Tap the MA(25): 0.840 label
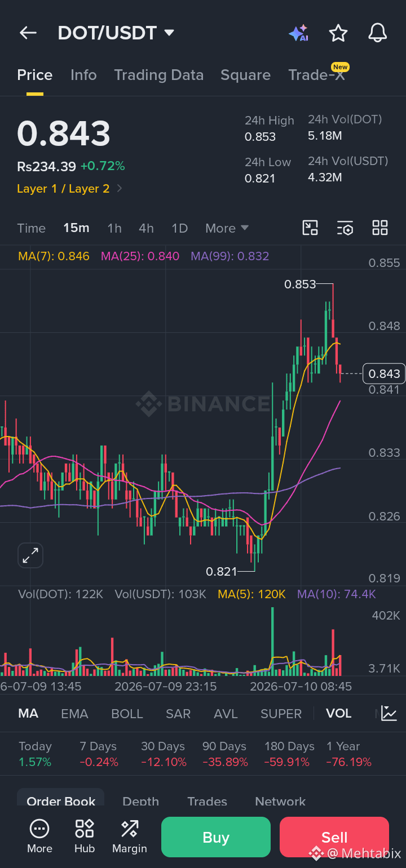The height and width of the screenshot is (868, 406). (x=140, y=256)
